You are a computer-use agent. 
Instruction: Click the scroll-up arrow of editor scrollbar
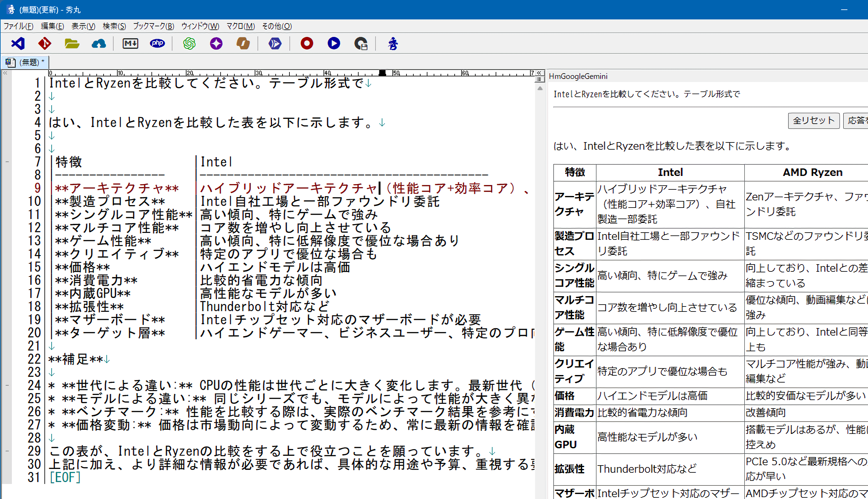(x=540, y=88)
